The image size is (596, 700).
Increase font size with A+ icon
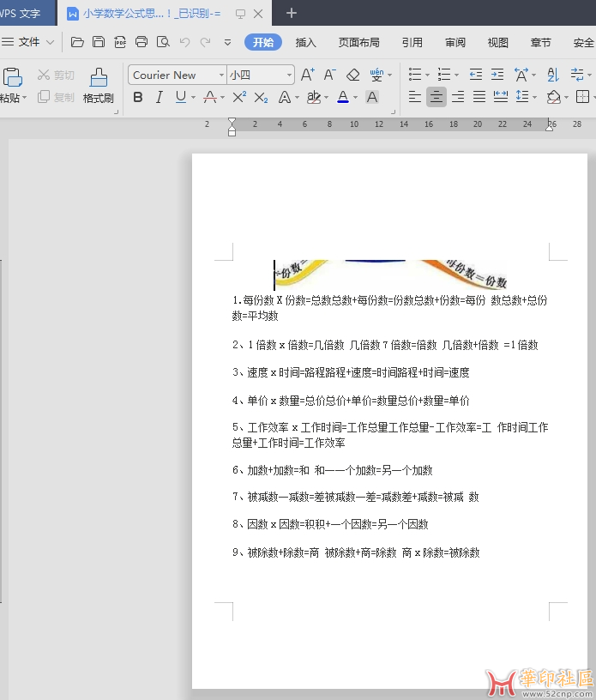pos(308,75)
